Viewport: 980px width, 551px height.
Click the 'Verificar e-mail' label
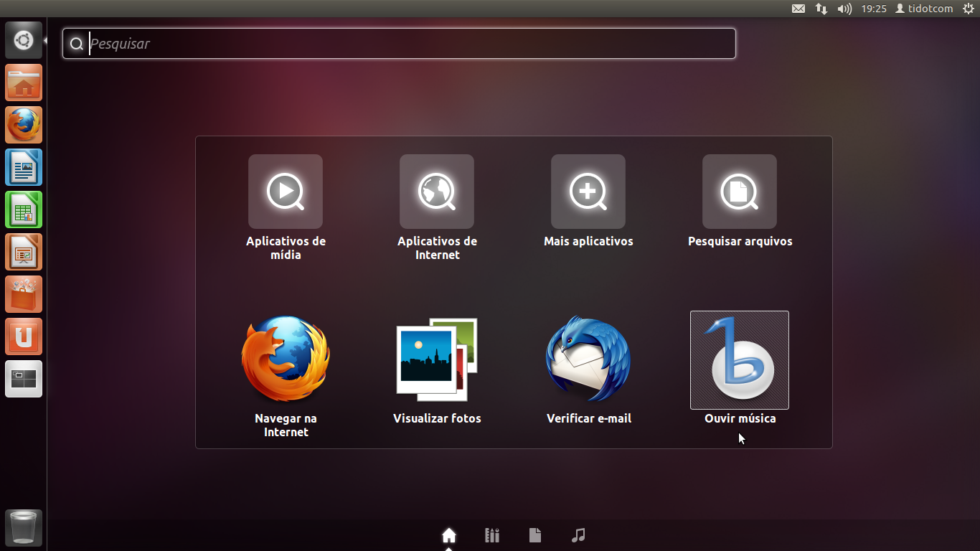(588, 418)
